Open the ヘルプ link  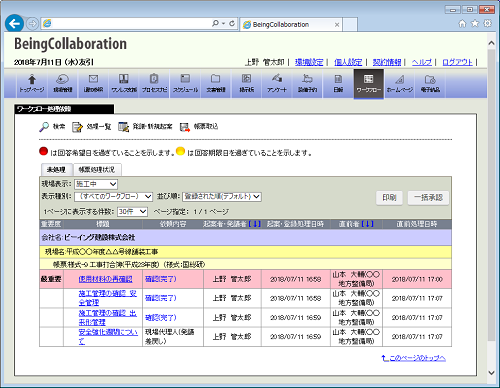click(x=422, y=62)
